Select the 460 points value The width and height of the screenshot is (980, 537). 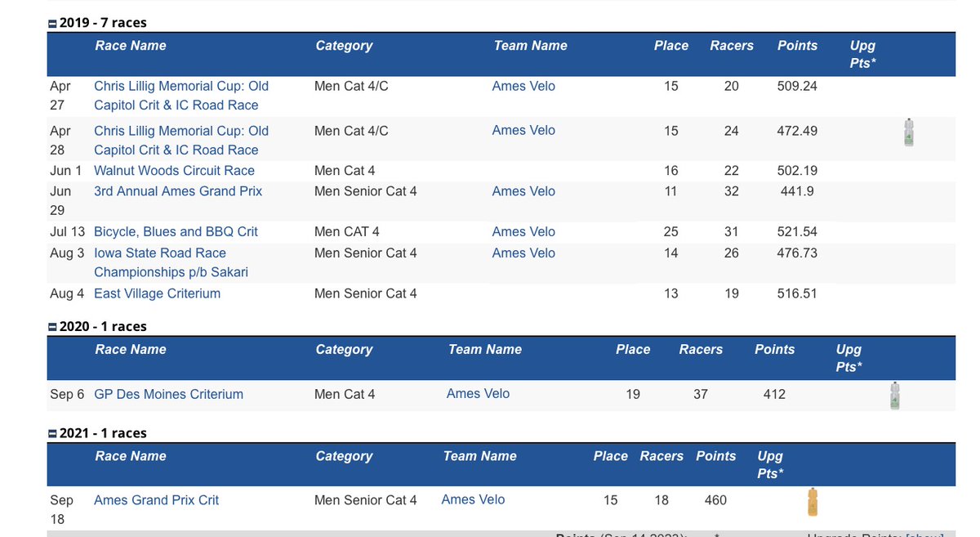(715, 500)
